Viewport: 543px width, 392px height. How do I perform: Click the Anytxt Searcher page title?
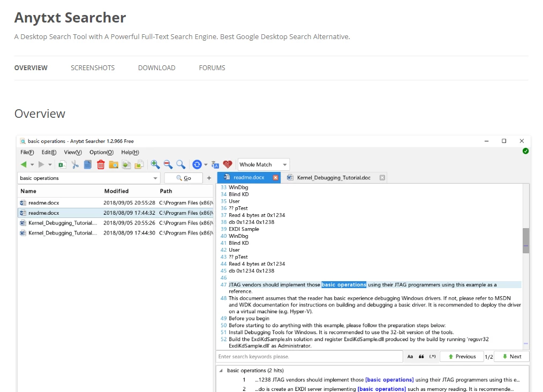tap(70, 17)
